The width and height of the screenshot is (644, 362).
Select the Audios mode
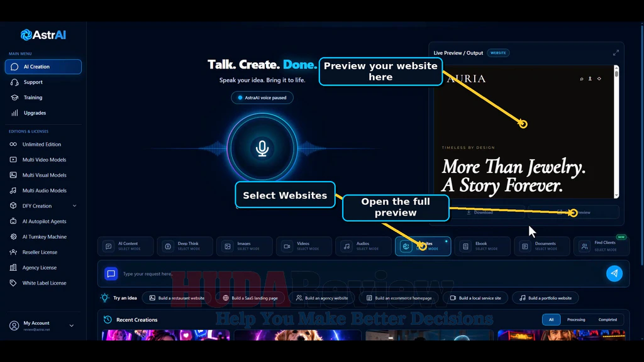363,246
